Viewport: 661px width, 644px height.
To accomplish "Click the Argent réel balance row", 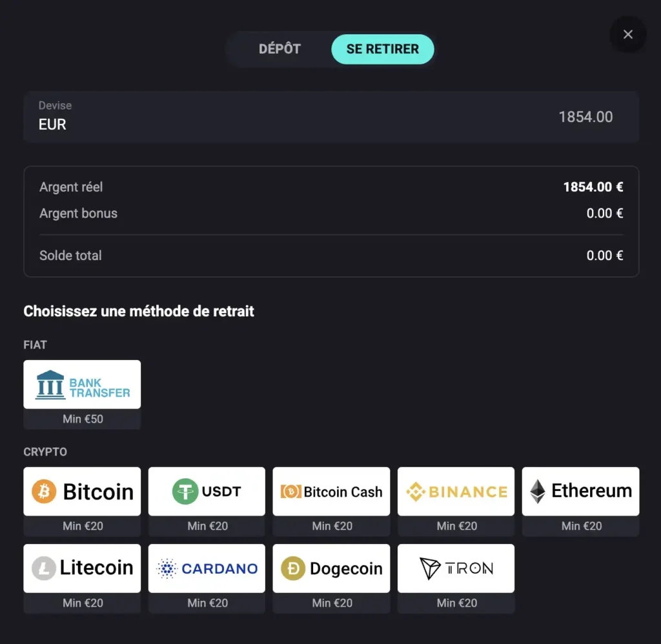I will [x=330, y=187].
